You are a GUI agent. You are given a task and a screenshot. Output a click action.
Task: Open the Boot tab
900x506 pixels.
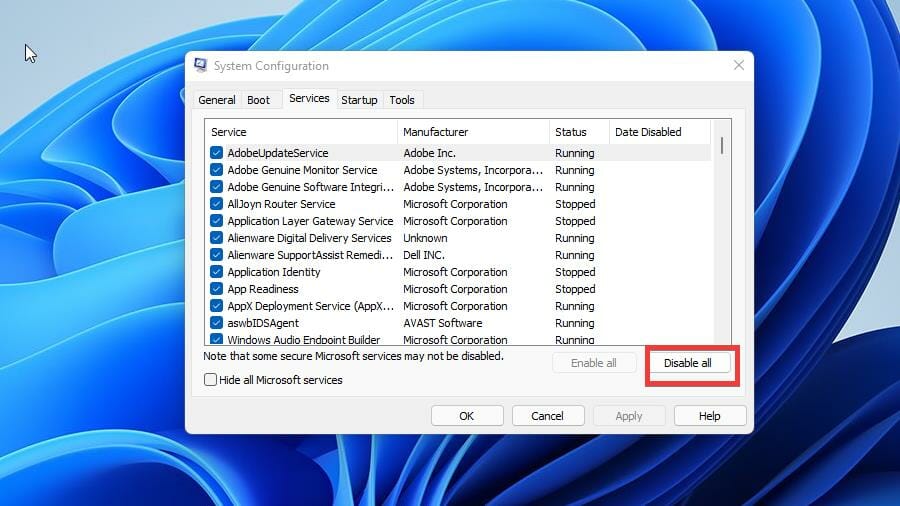(258, 100)
